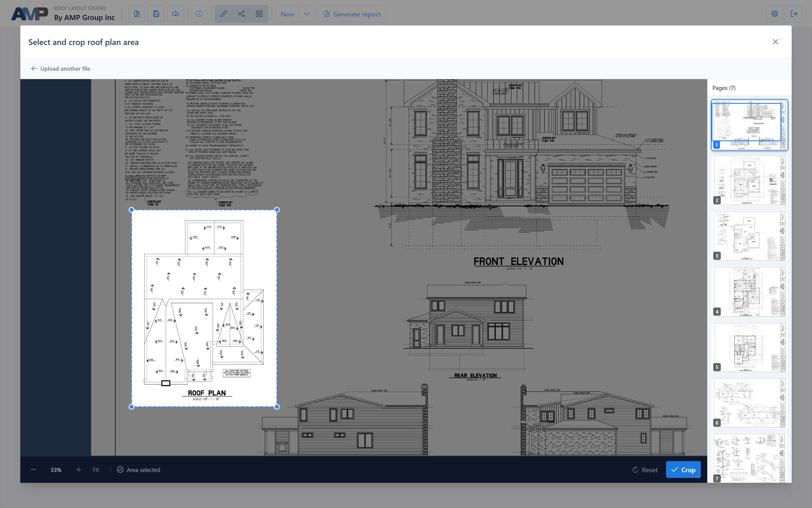Select page 6 thumbnail
812x508 pixels.
[749, 403]
